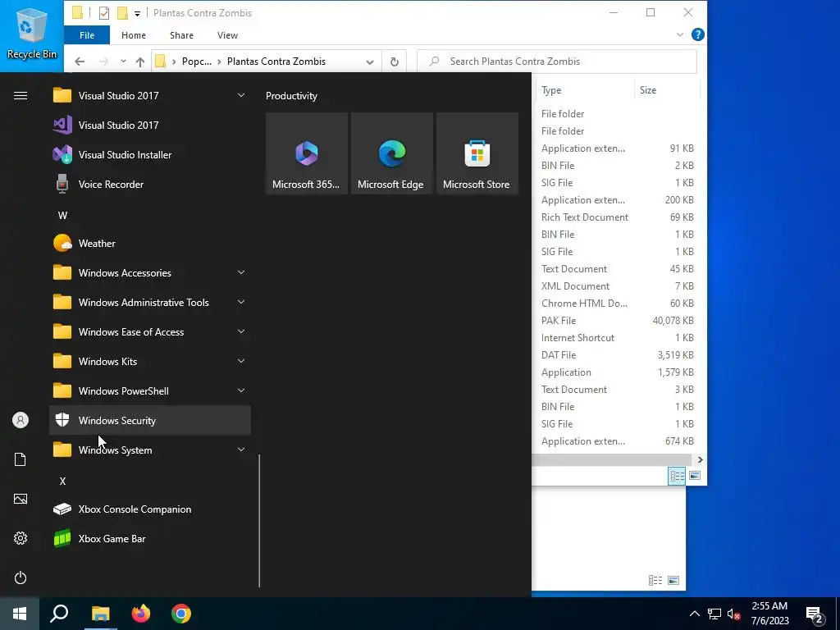Image resolution: width=840 pixels, height=630 pixels.
Task: Open Windows Security
Action: [x=150, y=421]
